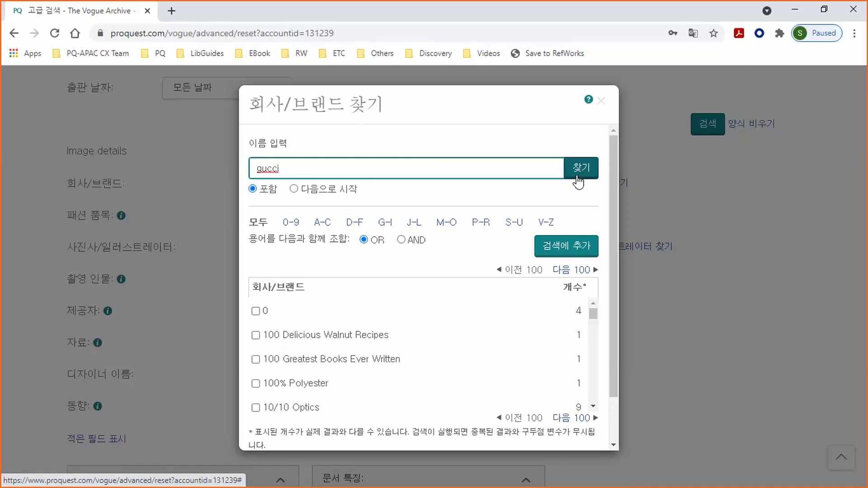Filter brands by D-F
The width and height of the screenshot is (868, 488).
354,222
